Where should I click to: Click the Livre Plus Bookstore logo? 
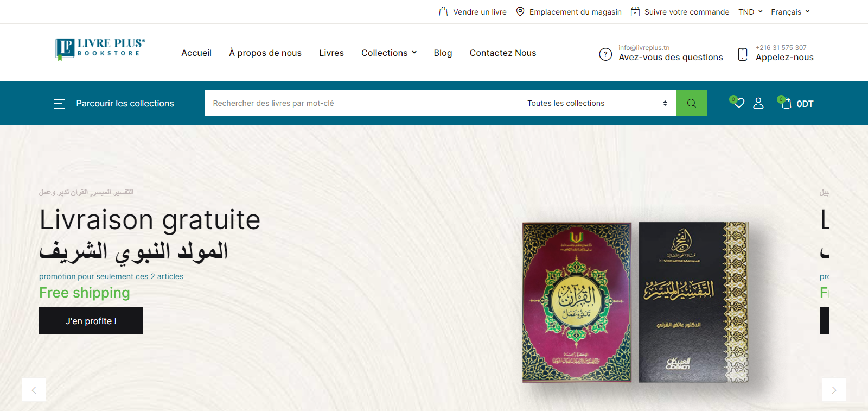[x=100, y=49]
